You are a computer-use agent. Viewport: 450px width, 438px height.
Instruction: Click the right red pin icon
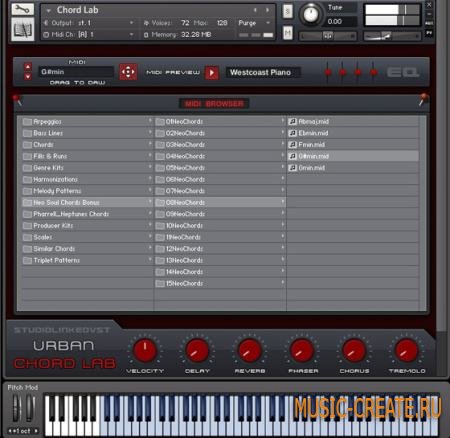click(x=423, y=99)
